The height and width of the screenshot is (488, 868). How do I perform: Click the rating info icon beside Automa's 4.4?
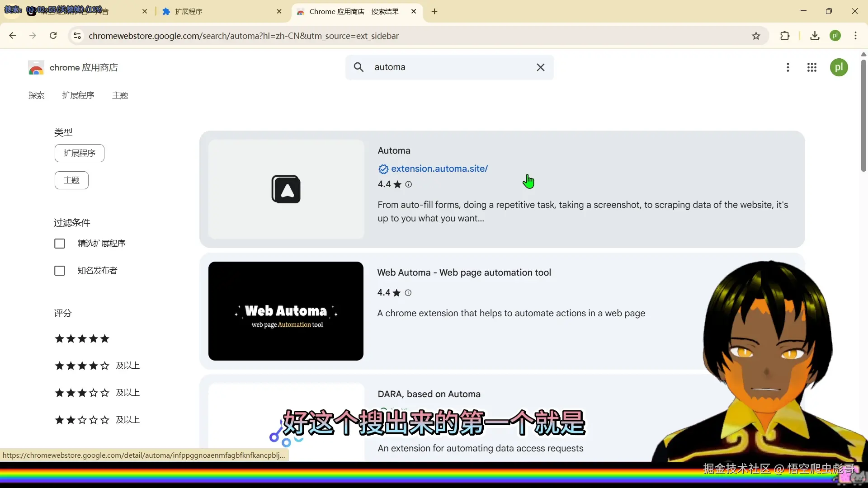point(409,184)
